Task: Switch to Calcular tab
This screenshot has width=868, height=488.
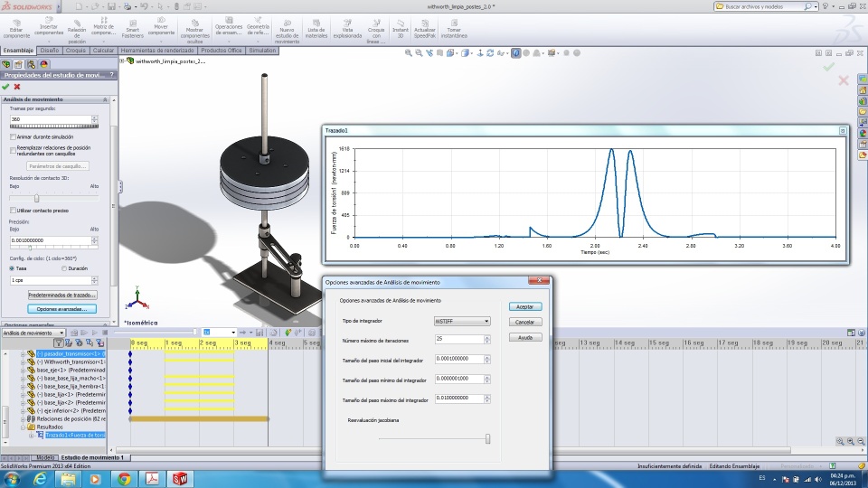Action: tap(103, 51)
